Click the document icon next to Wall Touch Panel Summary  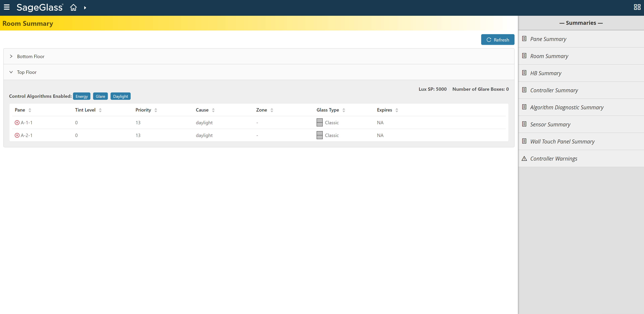(x=524, y=141)
